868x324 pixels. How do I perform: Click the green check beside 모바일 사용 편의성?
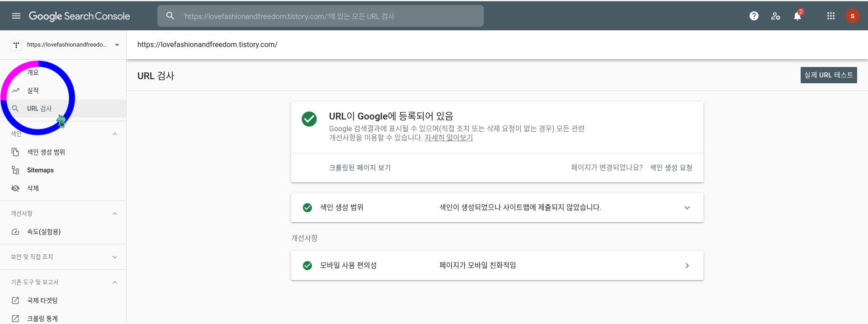tap(307, 266)
